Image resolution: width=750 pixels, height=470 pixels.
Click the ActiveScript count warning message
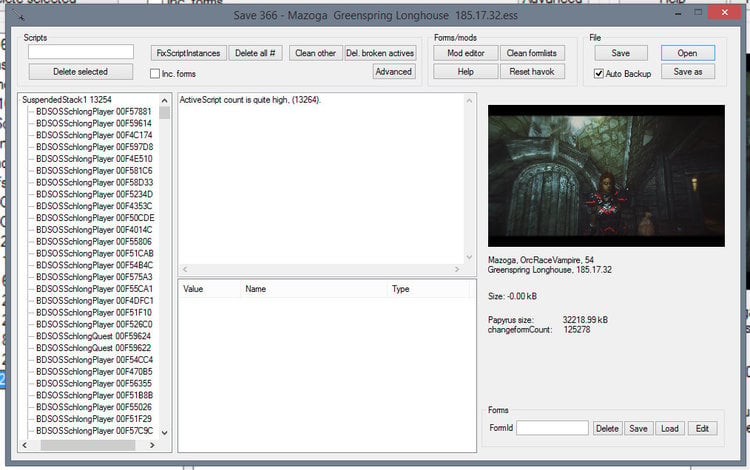[250, 100]
